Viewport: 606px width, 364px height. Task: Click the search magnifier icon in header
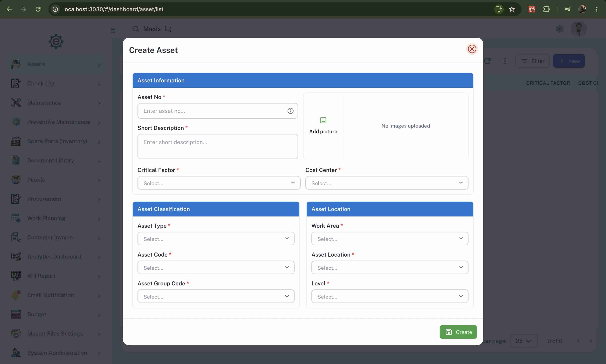click(136, 29)
